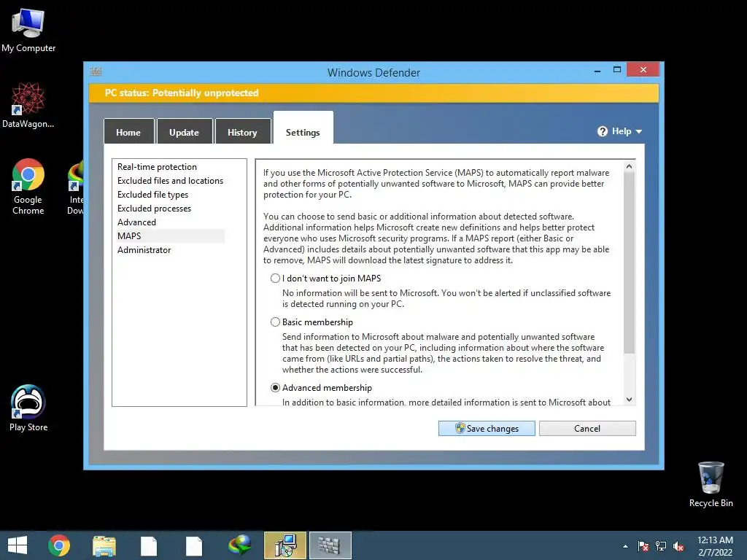Choose I don't want to join MAPS

pyautogui.click(x=275, y=278)
